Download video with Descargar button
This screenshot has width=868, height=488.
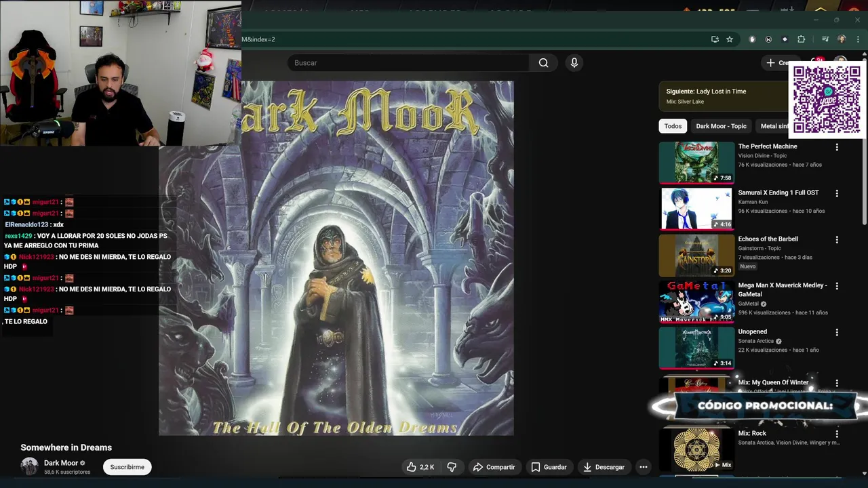click(604, 467)
